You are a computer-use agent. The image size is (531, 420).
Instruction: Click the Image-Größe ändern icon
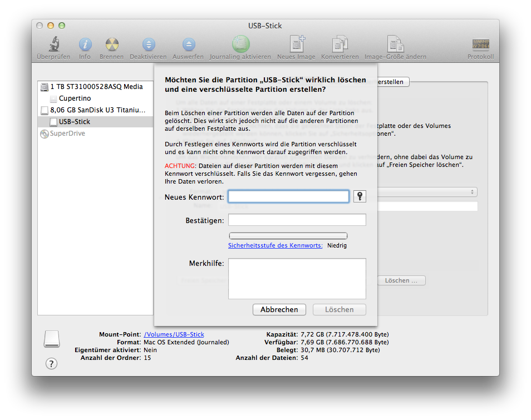pyautogui.click(x=395, y=44)
